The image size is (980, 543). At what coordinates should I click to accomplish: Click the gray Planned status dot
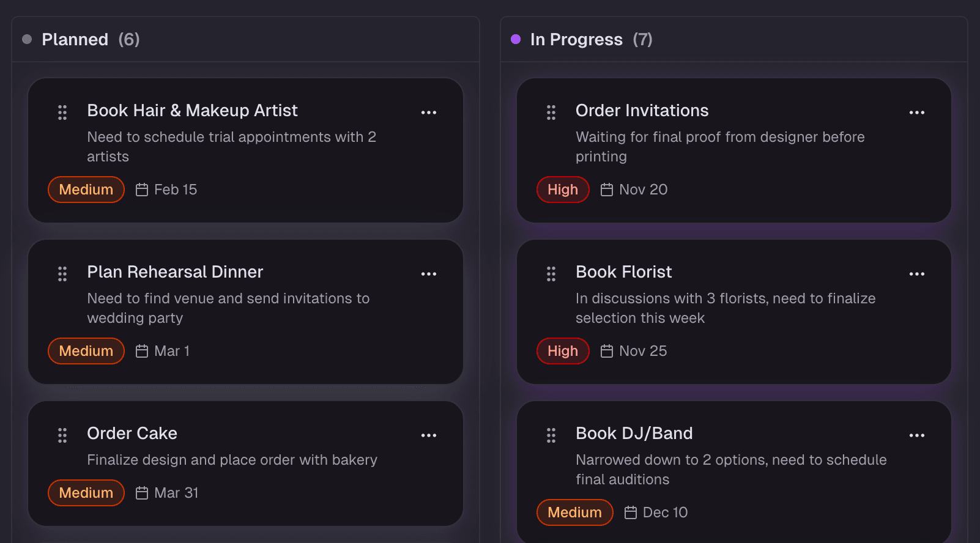pyautogui.click(x=27, y=39)
